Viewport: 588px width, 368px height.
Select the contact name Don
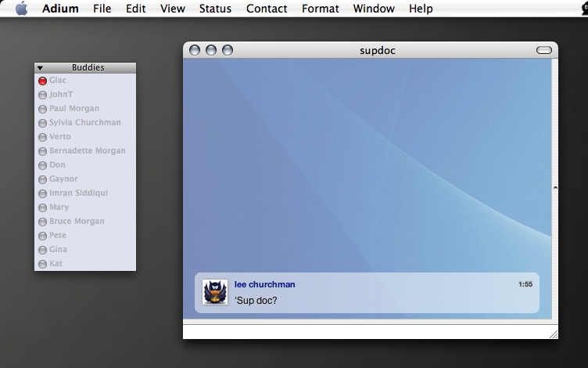(57, 164)
